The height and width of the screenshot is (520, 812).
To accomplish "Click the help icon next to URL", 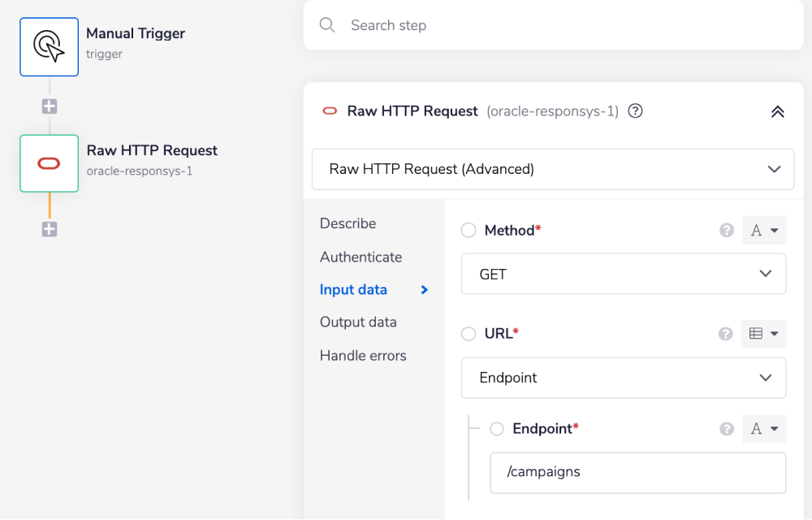I will click(726, 334).
